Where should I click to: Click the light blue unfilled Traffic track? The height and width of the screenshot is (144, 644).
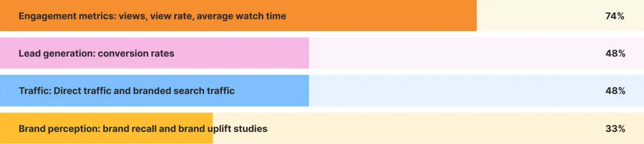pos(451,91)
